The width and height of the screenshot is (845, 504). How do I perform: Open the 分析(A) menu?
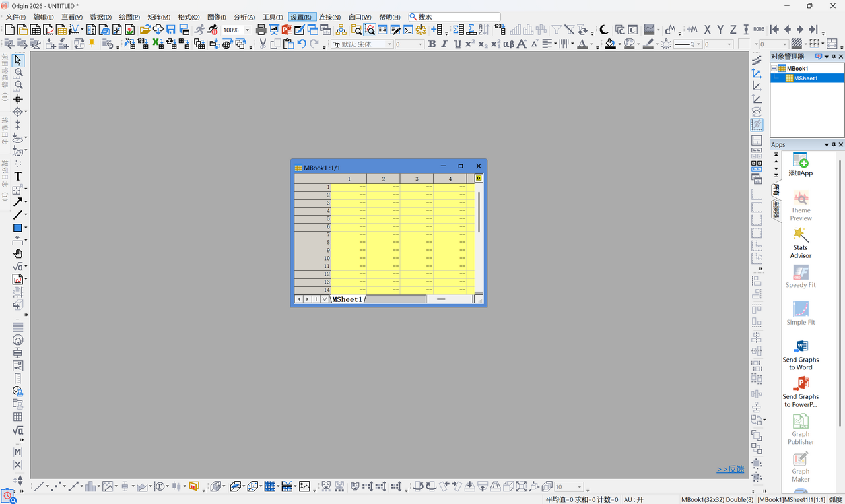(x=244, y=17)
